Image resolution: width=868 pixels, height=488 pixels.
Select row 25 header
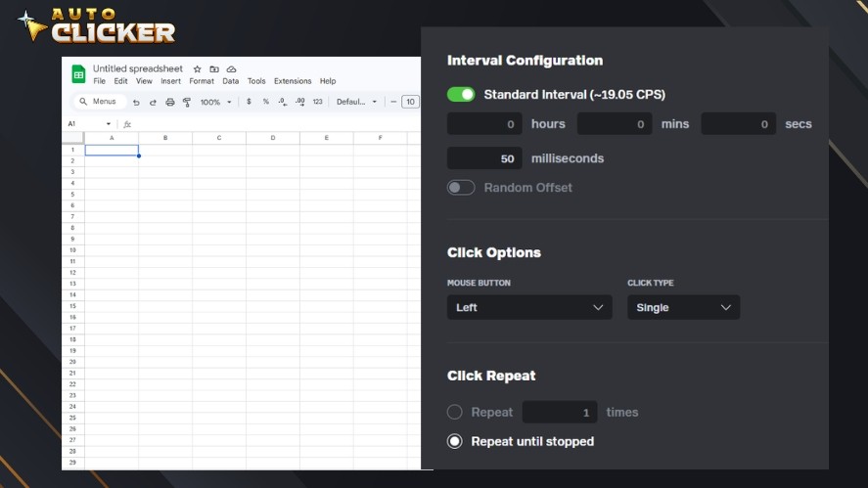[72, 418]
